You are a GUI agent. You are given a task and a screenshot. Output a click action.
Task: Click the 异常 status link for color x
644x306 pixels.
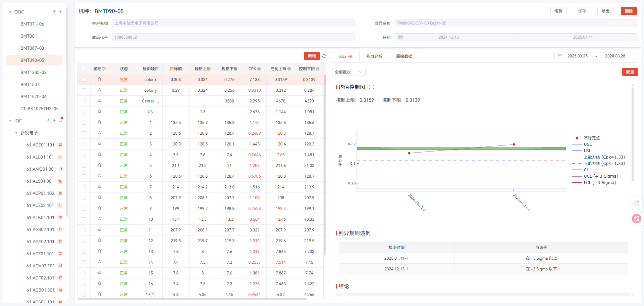[x=124, y=80]
